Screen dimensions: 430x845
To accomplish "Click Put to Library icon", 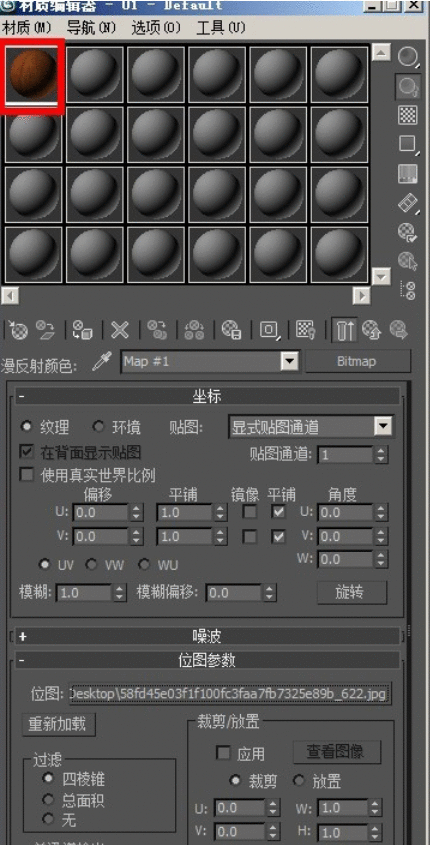I will pyautogui.click(x=232, y=330).
